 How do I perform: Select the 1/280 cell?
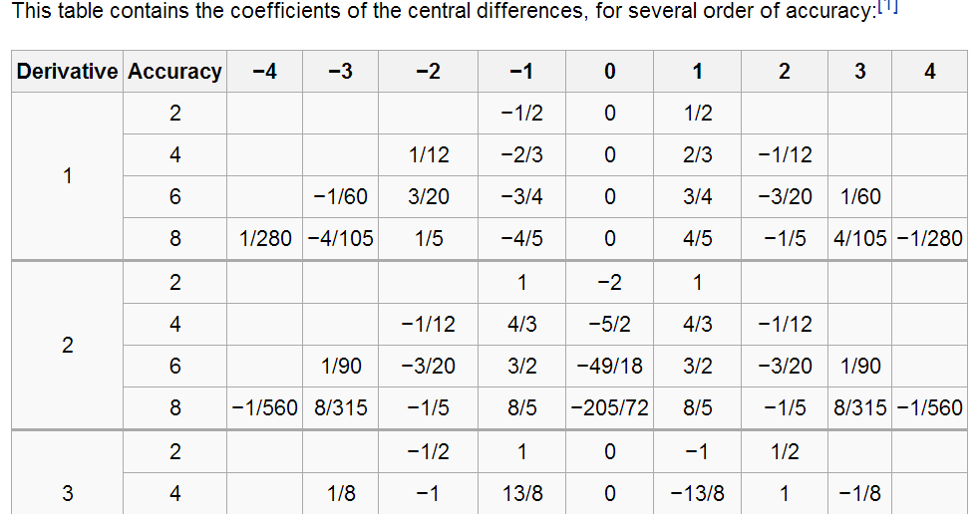pos(265,239)
